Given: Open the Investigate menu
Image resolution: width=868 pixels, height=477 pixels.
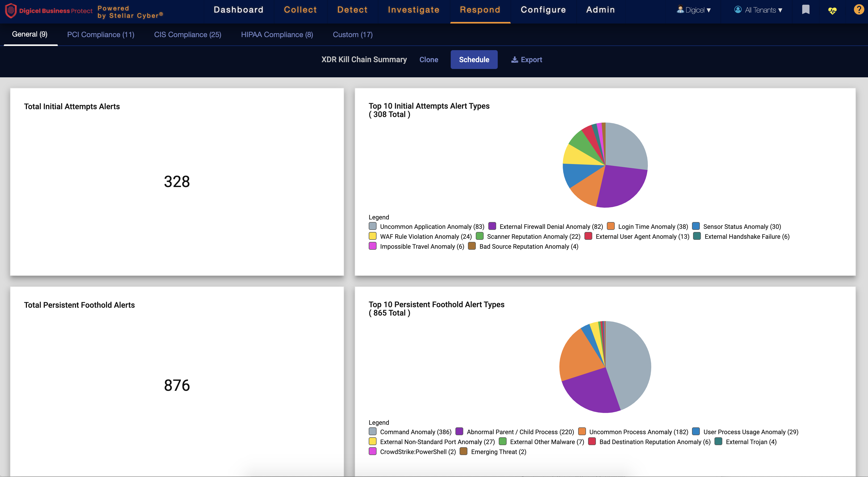Looking at the screenshot, I should click(414, 10).
